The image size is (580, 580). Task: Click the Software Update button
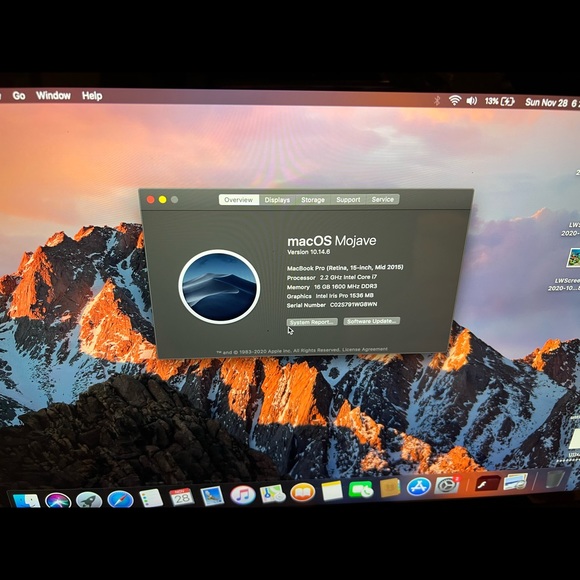pos(372,321)
